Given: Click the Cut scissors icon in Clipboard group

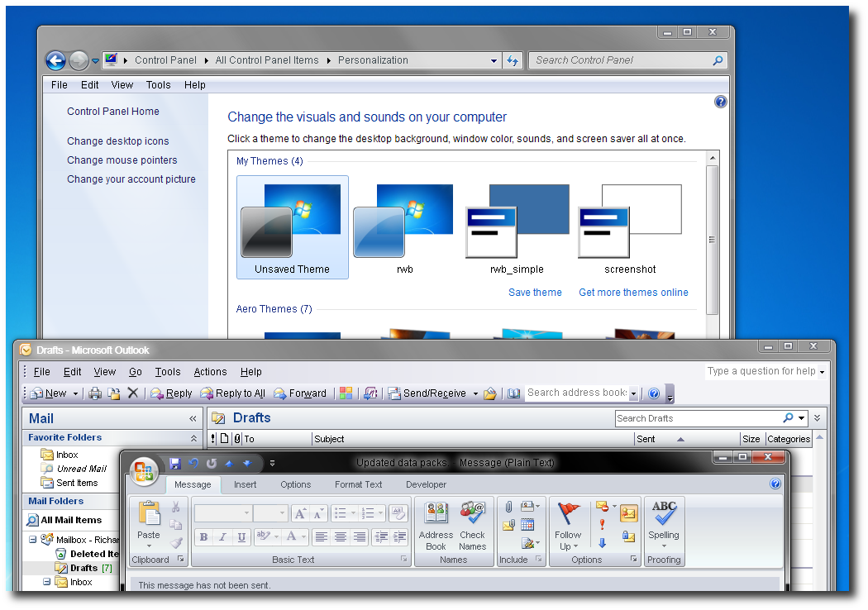Looking at the screenshot, I should point(175,507).
